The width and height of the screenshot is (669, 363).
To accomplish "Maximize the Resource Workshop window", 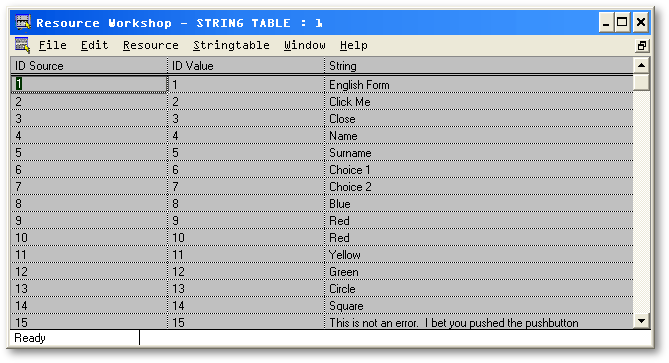I will [622, 22].
